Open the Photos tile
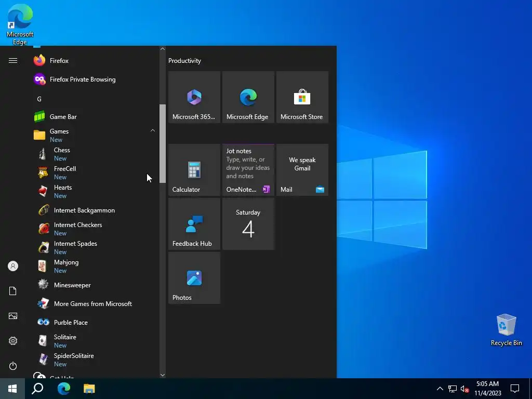 click(x=194, y=278)
